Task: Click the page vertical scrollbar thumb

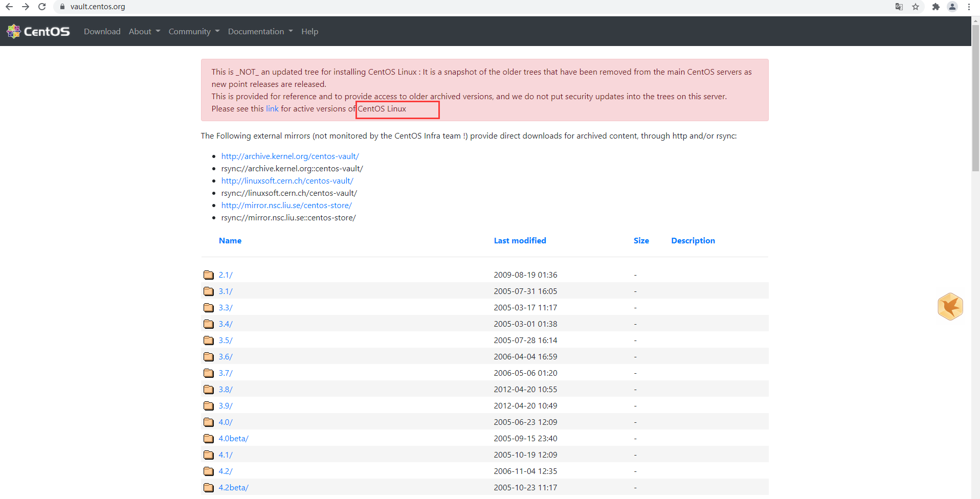Action: click(975, 97)
